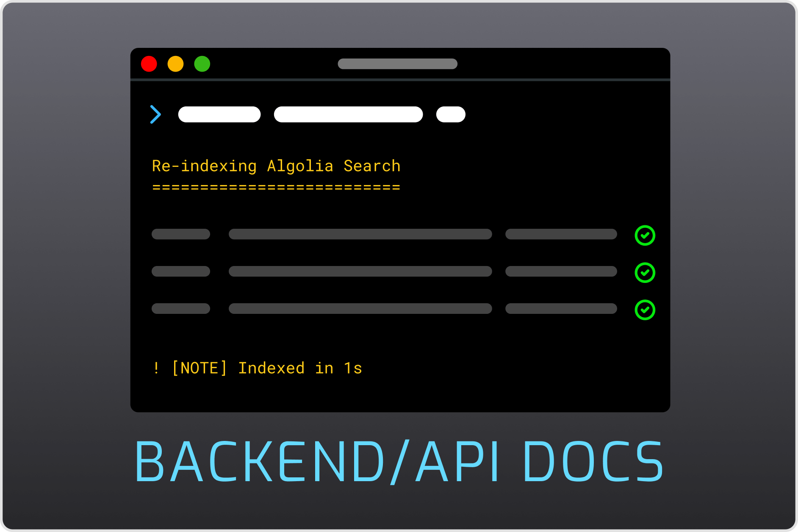The image size is (798, 532).
Task: Click the red close dot in terminal window
Action: 149,64
